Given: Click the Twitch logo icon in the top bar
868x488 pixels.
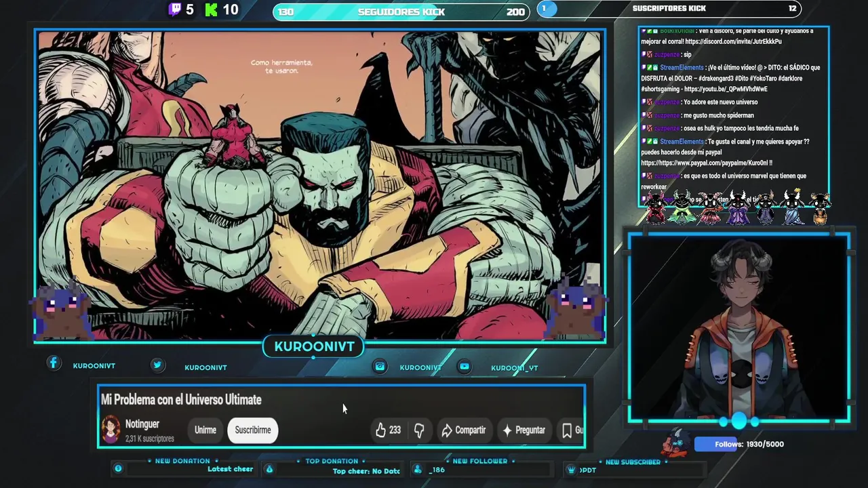Looking at the screenshot, I should click(175, 9).
